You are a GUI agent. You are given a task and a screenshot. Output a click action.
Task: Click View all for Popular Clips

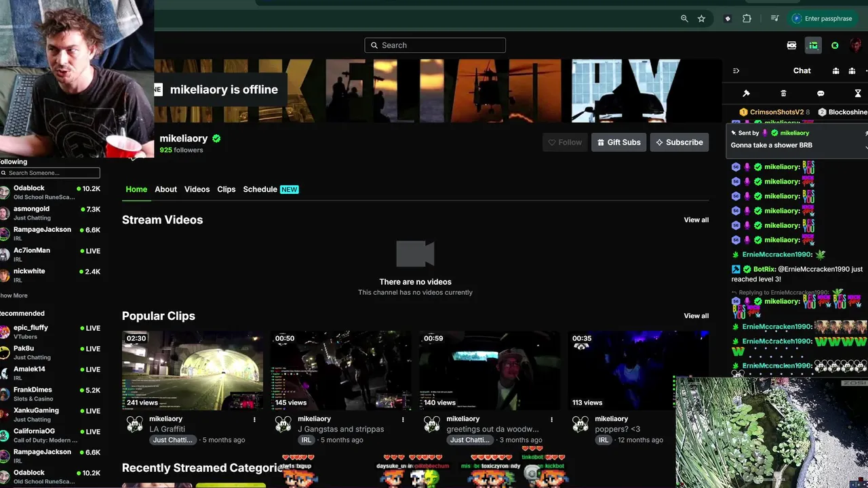tap(696, 316)
